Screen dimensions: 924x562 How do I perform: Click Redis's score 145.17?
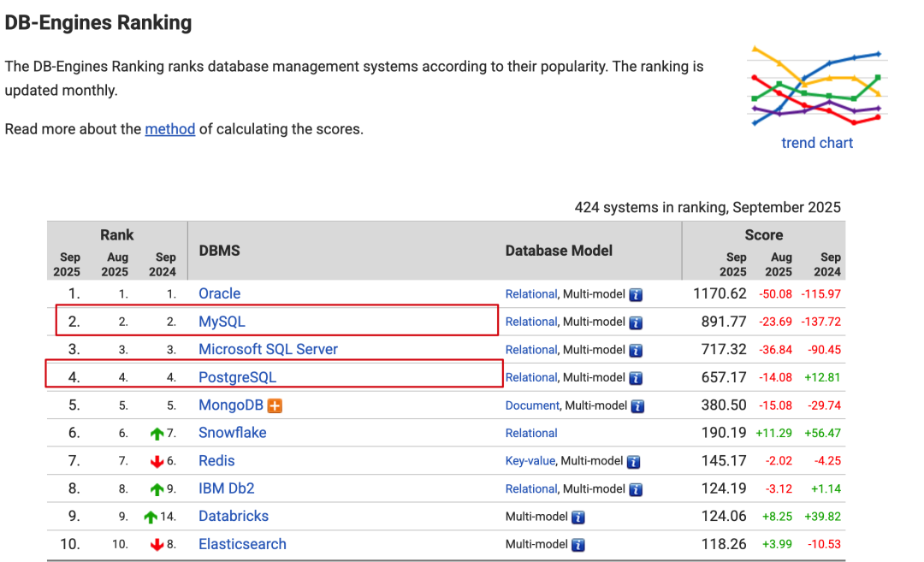pyautogui.click(x=724, y=461)
